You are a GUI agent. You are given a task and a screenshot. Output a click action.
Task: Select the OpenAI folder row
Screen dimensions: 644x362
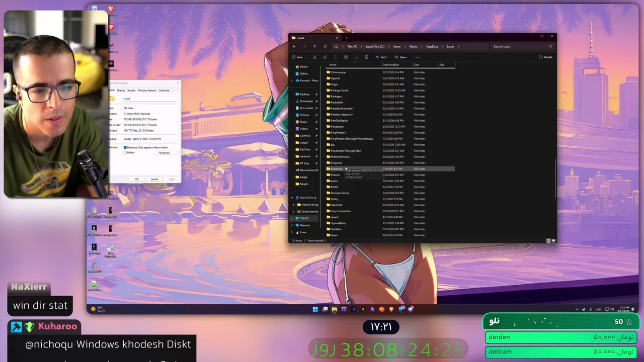tap(390, 78)
